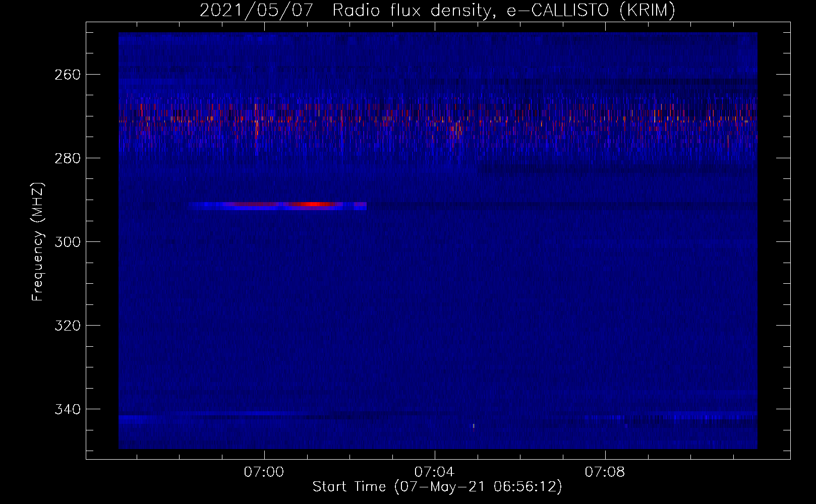Click the bright red burst near 291 MHz
The height and width of the screenshot is (504, 816).
pyautogui.click(x=314, y=204)
